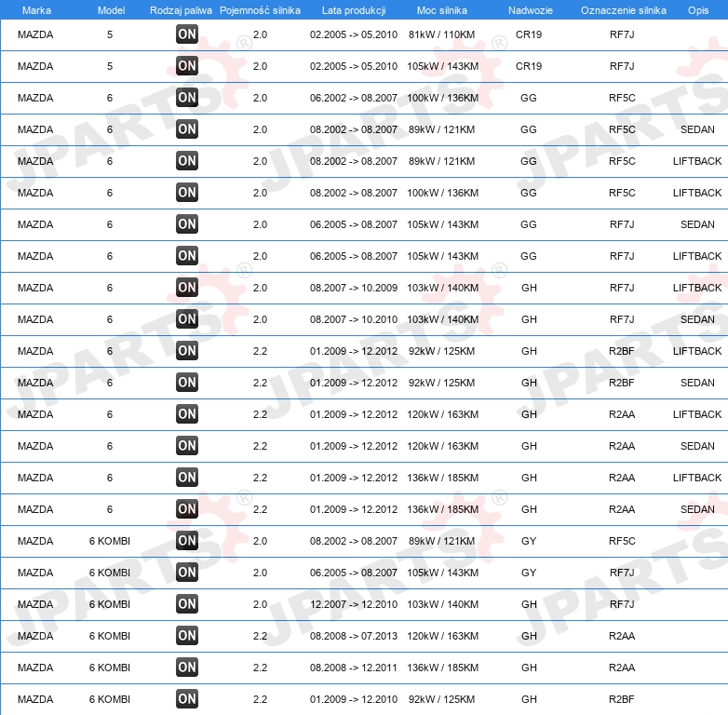Select the 81kW / 110KM power cell
The width and height of the screenshot is (728, 715).
pos(441,34)
